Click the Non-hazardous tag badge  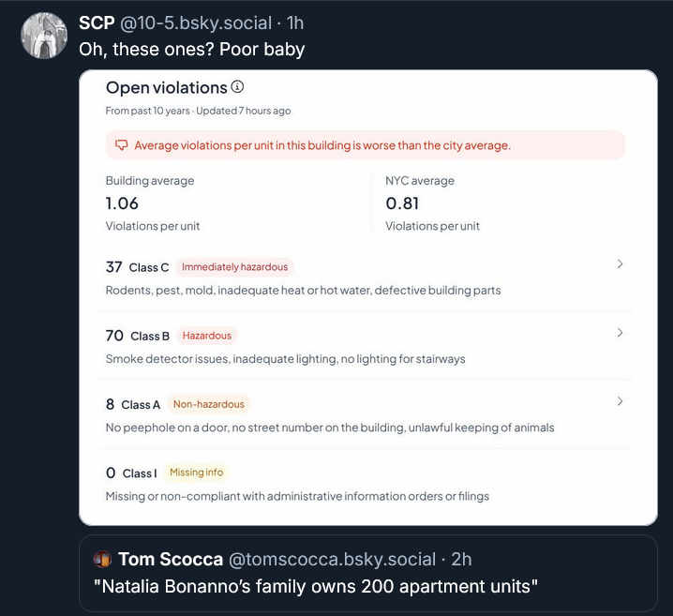pyautogui.click(x=208, y=404)
